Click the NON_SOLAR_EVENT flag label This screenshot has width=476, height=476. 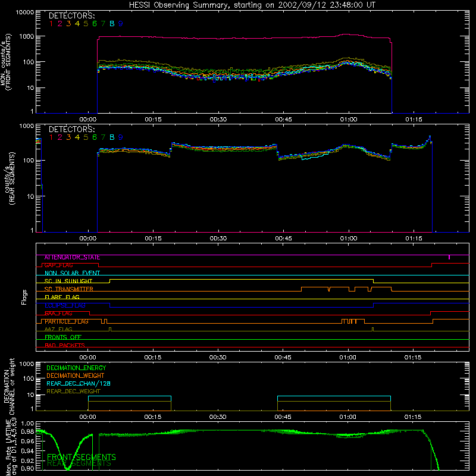pos(72,273)
